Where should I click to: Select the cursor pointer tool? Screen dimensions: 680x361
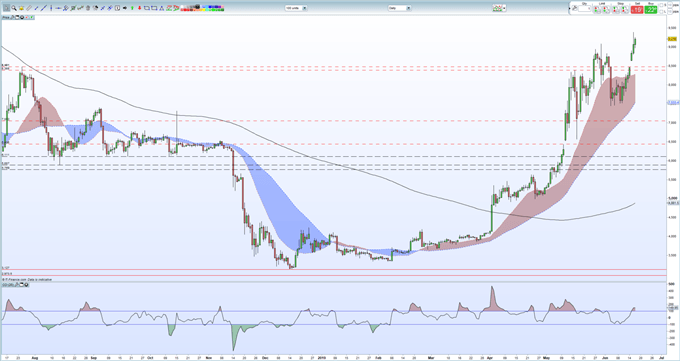coord(7,8)
